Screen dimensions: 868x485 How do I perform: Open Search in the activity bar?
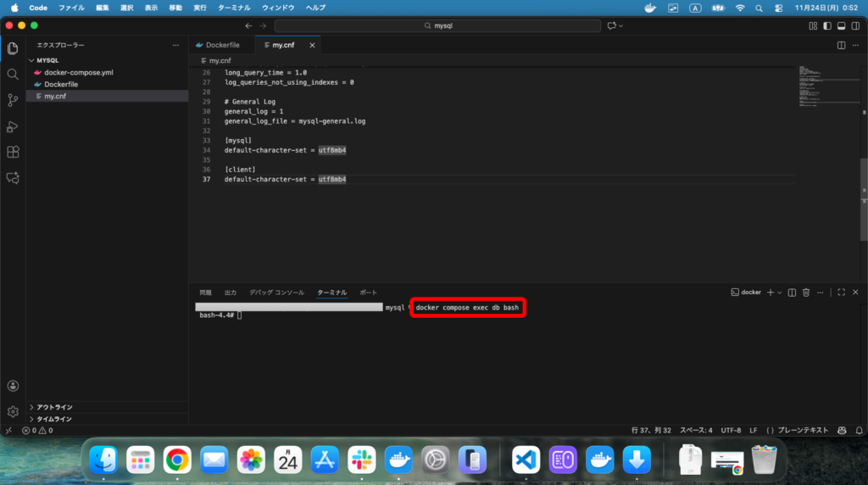[x=13, y=75]
